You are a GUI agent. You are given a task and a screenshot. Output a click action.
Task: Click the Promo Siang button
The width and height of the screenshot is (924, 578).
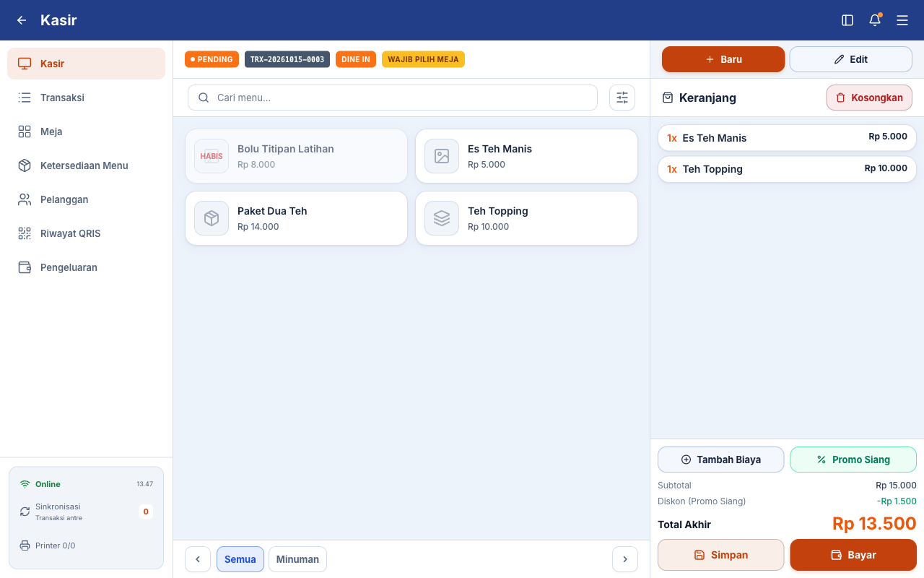[853, 460]
